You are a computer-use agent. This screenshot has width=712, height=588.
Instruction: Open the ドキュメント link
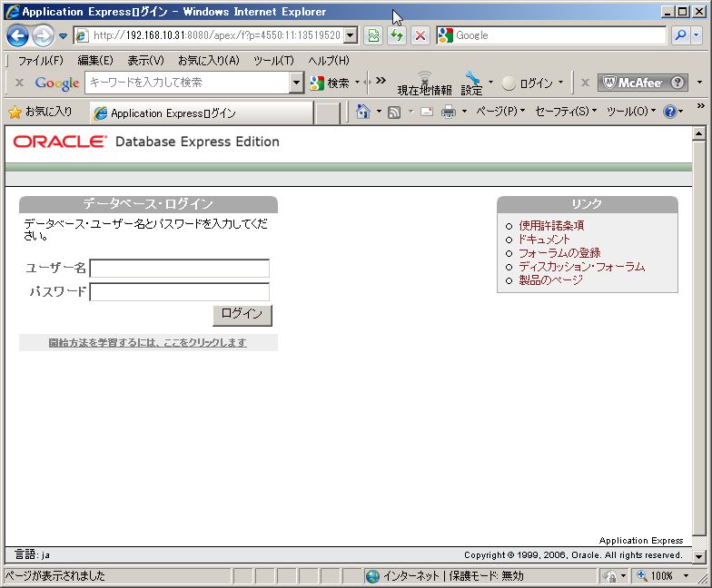pos(544,240)
